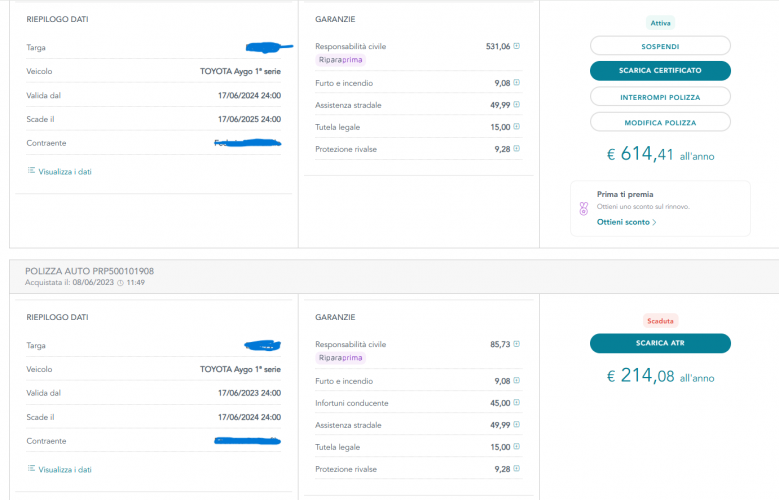The width and height of the screenshot is (779, 500).
Task: Click the medal icon in Prima ti premia
Action: (584, 209)
